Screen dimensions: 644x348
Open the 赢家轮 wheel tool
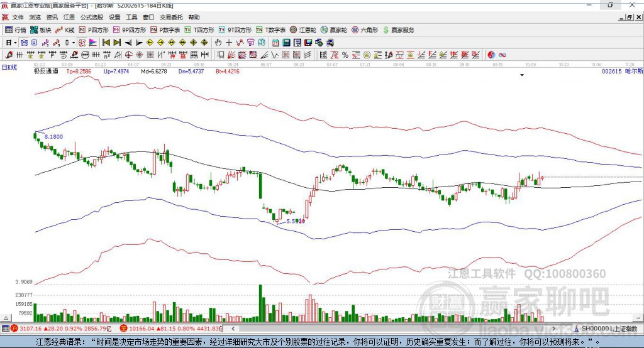pos(334,30)
